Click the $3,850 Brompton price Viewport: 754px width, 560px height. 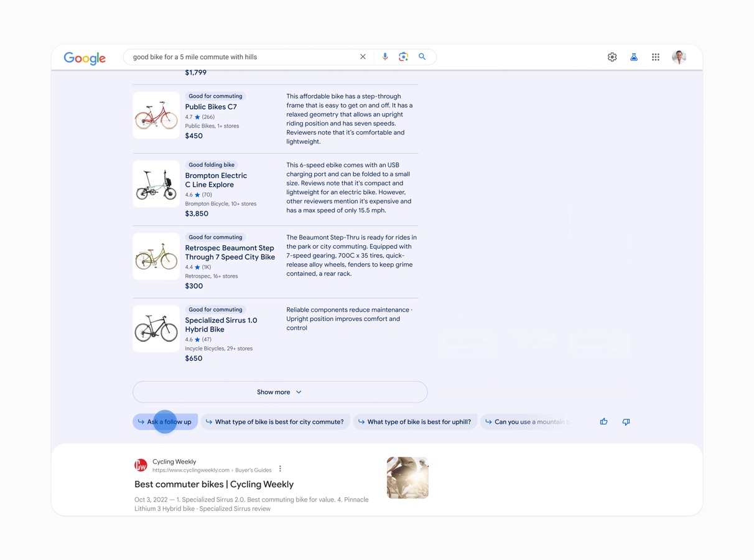(197, 213)
